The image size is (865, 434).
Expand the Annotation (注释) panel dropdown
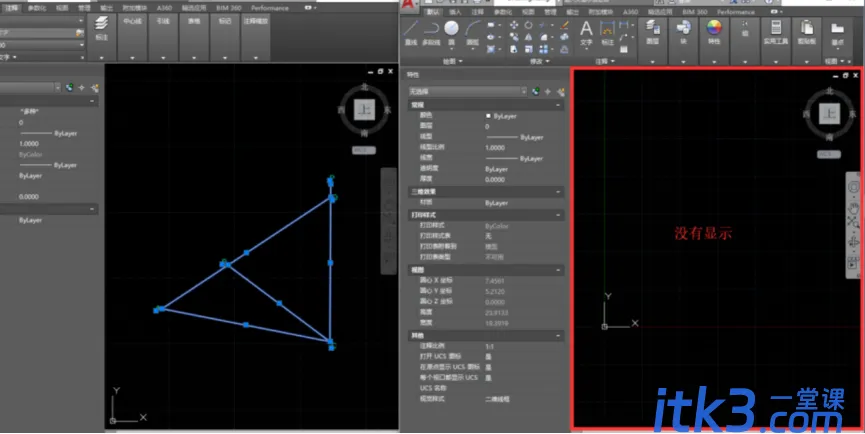pyautogui.click(x=605, y=61)
